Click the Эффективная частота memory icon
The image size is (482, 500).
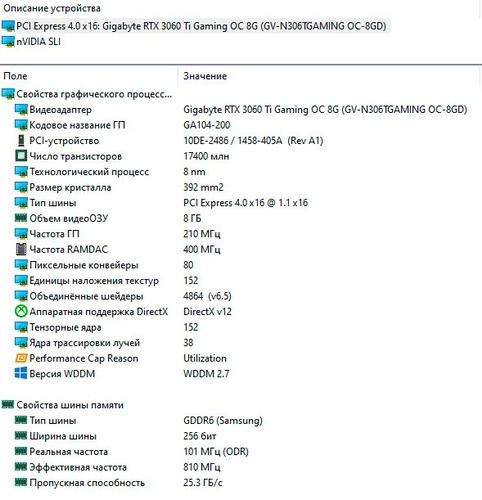[x=21, y=467]
